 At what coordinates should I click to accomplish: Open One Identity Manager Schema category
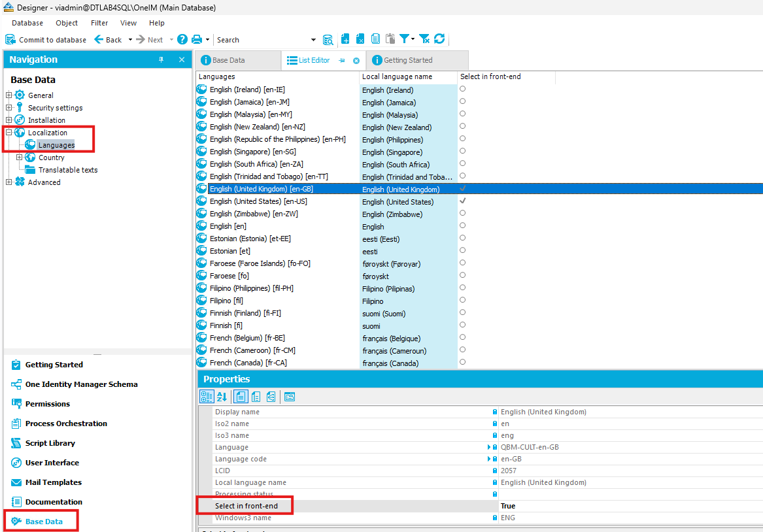75,384
